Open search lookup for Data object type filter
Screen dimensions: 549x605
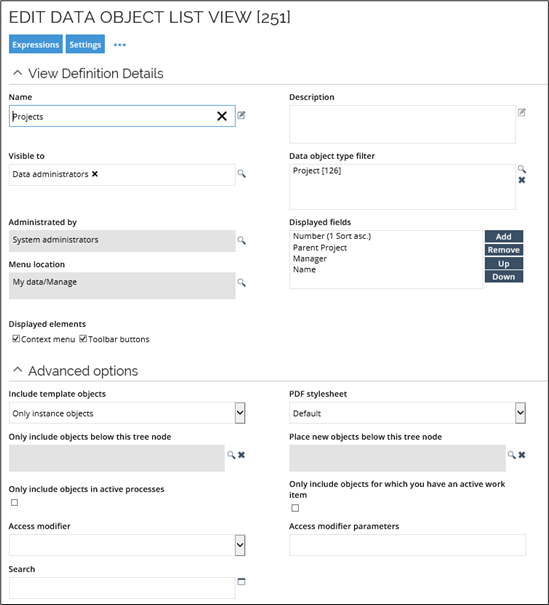pyautogui.click(x=522, y=169)
